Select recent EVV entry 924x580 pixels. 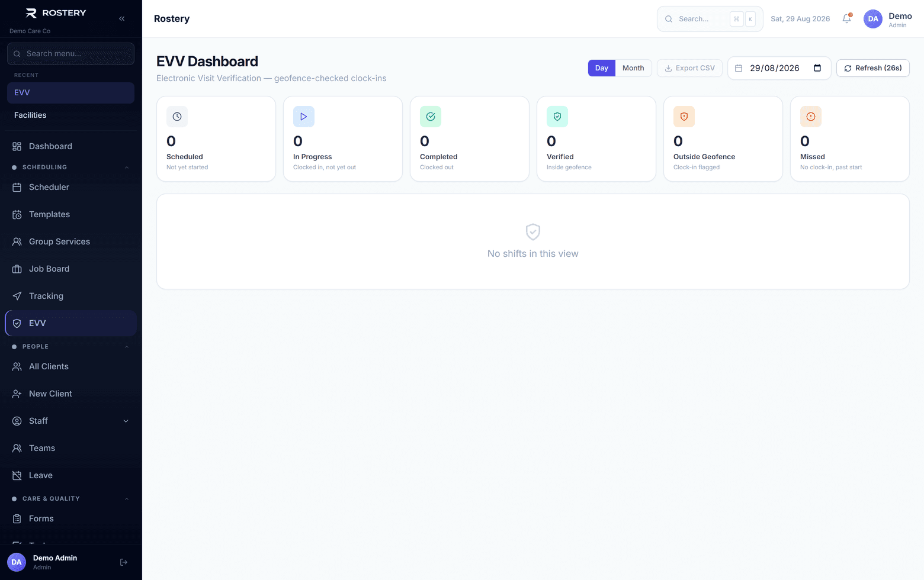pos(71,93)
